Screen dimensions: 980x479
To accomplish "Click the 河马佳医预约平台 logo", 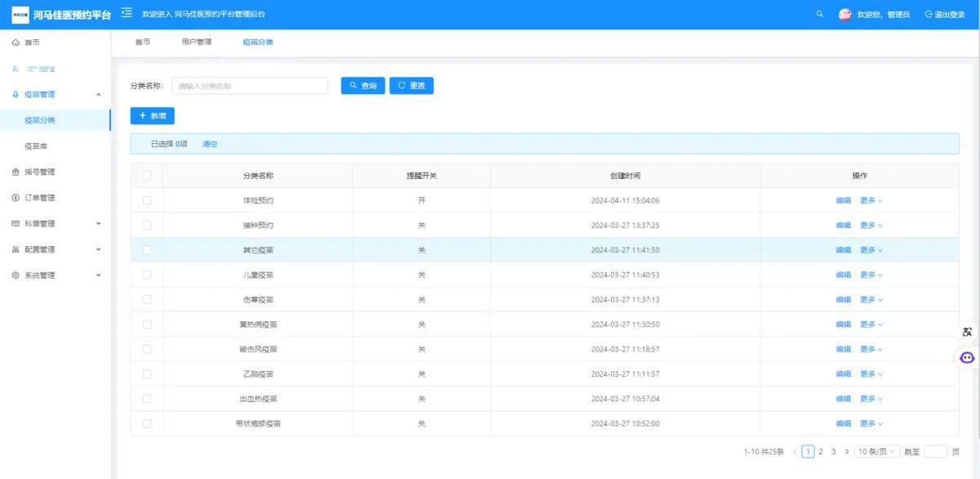I will (61, 15).
